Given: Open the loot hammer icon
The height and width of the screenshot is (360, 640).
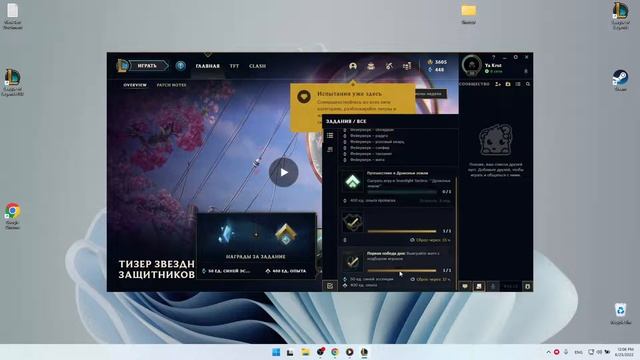Looking at the screenshot, I should tap(389, 66).
